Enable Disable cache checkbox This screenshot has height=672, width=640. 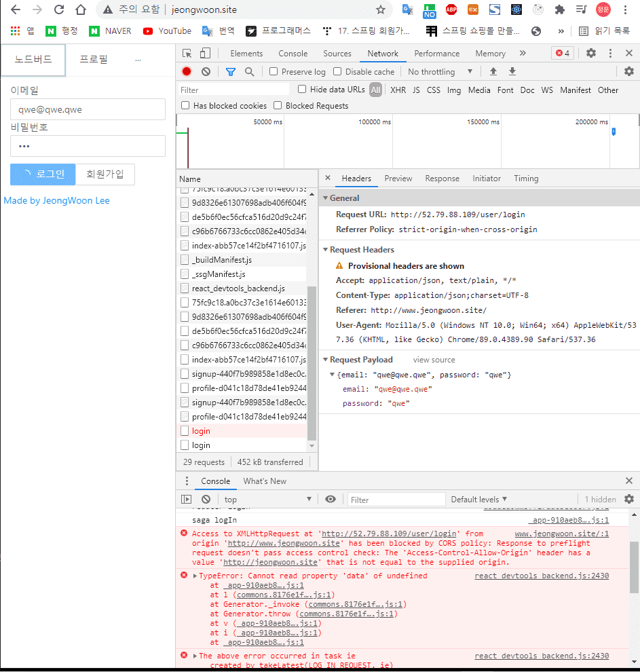(x=337, y=71)
